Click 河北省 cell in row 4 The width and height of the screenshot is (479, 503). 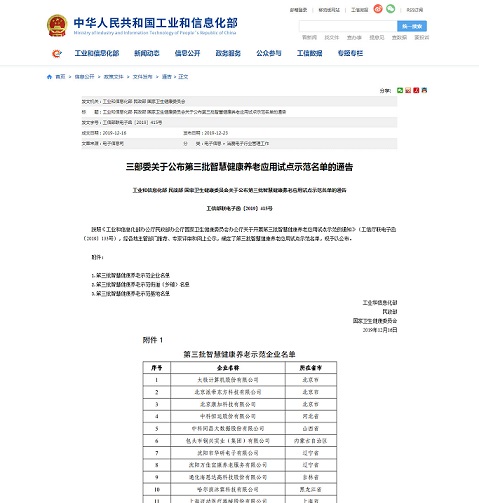click(x=311, y=416)
